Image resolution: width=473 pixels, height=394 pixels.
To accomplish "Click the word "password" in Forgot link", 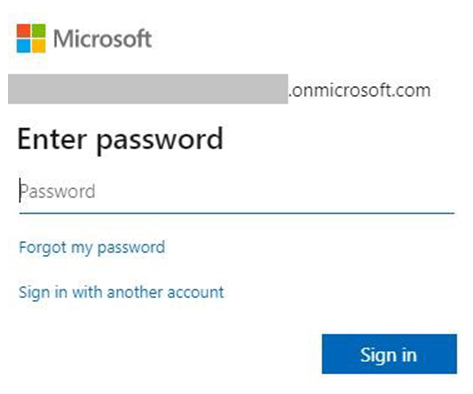I will point(131,248).
